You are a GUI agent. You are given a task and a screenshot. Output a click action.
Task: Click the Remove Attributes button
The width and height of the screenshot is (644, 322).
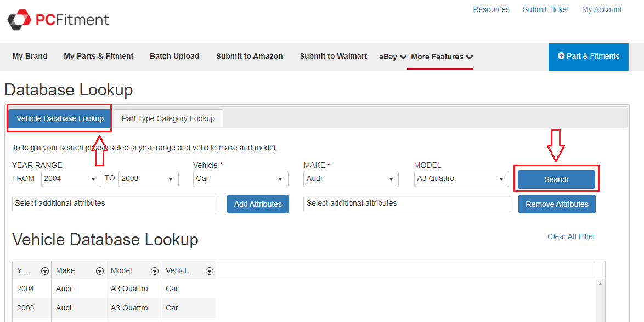(557, 204)
